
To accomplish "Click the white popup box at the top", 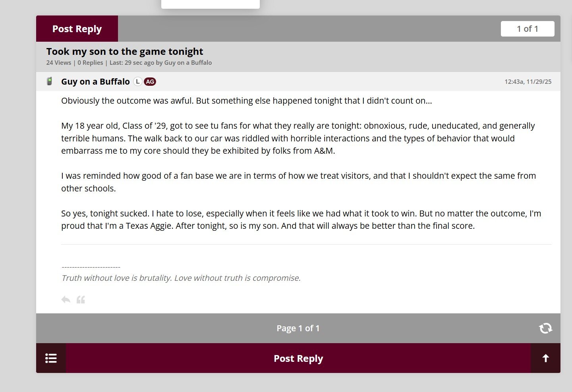I will [x=210, y=4].
